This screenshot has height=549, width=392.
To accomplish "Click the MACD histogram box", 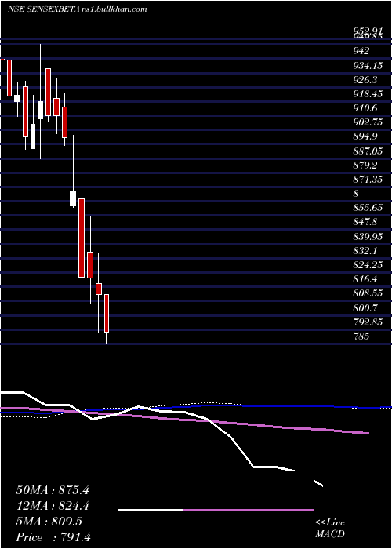I will (x=216, y=510).
